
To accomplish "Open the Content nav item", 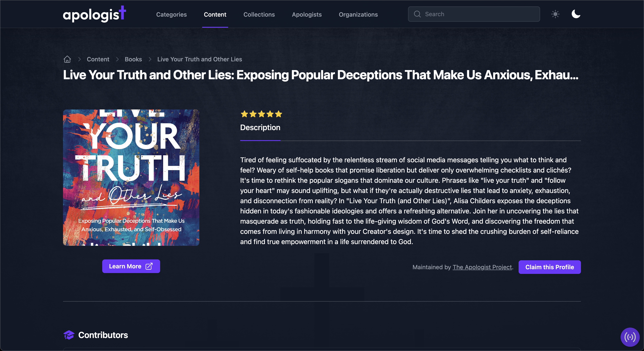I will [215, 14].
